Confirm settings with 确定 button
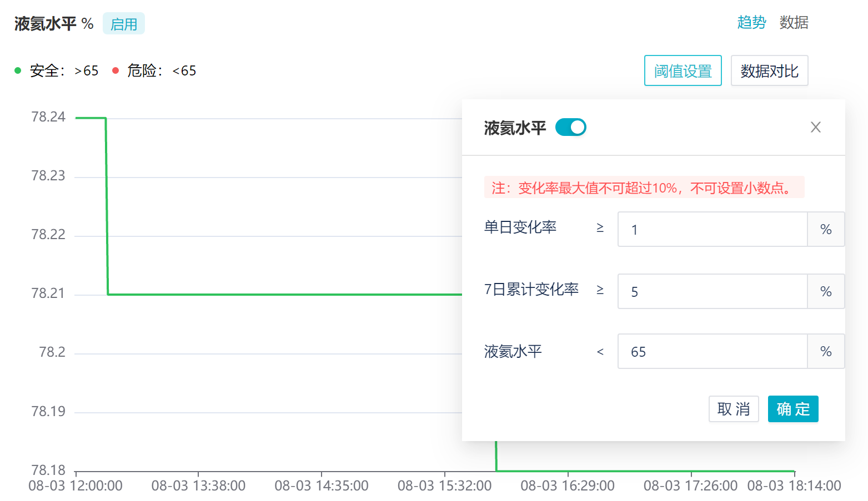868x501 pixels. pos(792,409)
